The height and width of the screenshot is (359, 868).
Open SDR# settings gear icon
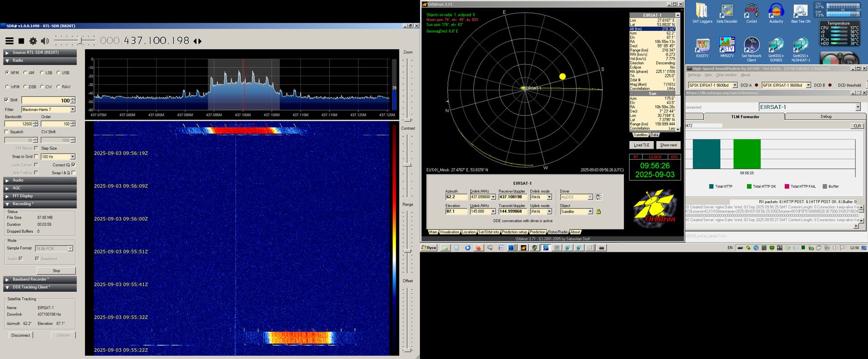point(33,41)
